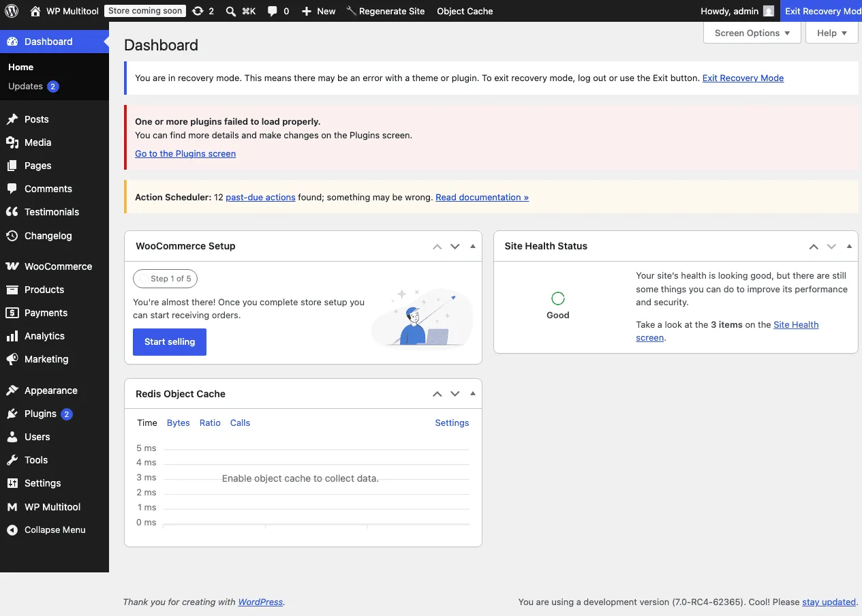Click the Products box icon

coord(12,290)
